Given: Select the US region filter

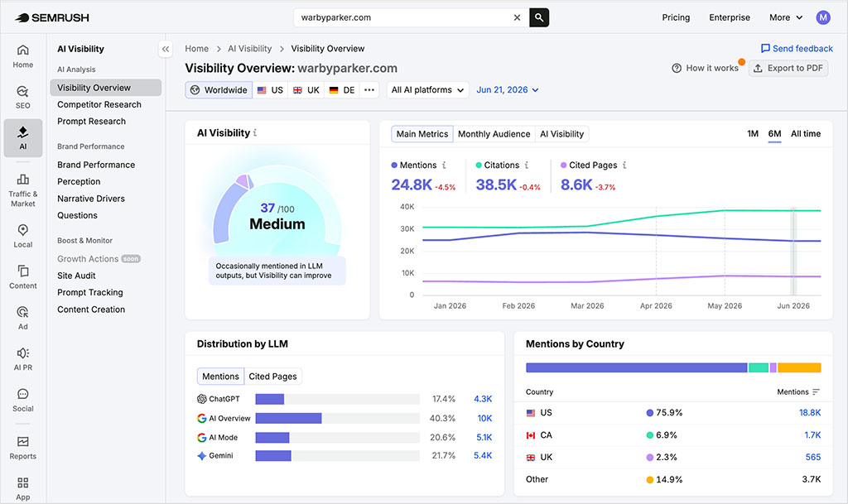Looking at the screenshot, I should (x=270, y=90).
